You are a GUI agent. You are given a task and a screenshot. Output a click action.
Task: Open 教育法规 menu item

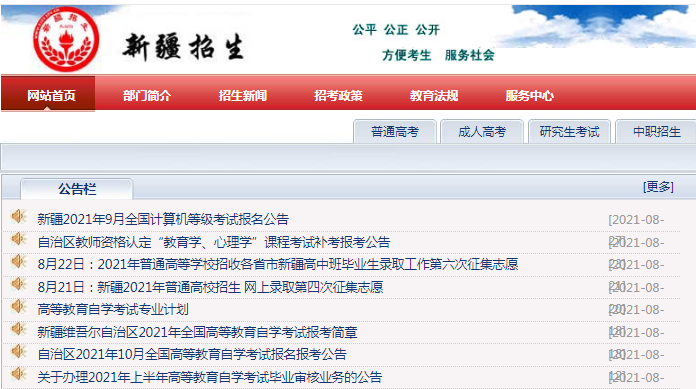[x=434, y=95]
